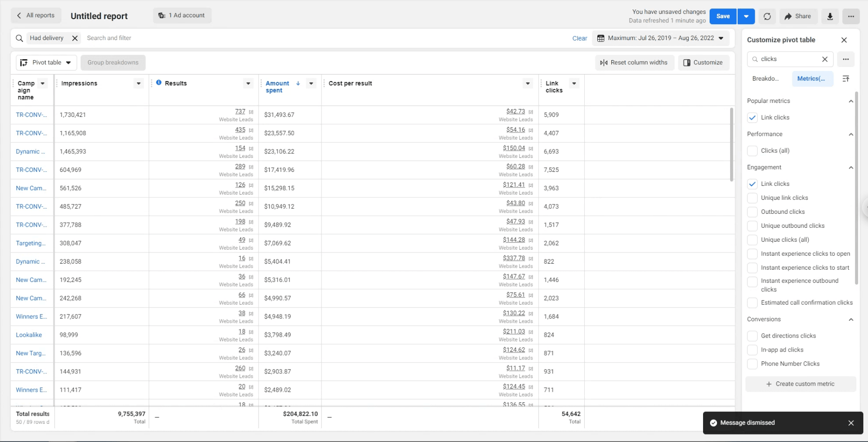Open the Pivot table view dropdown
The width and height of the screenshot is (868, 442).
click(x=46, y=62)
